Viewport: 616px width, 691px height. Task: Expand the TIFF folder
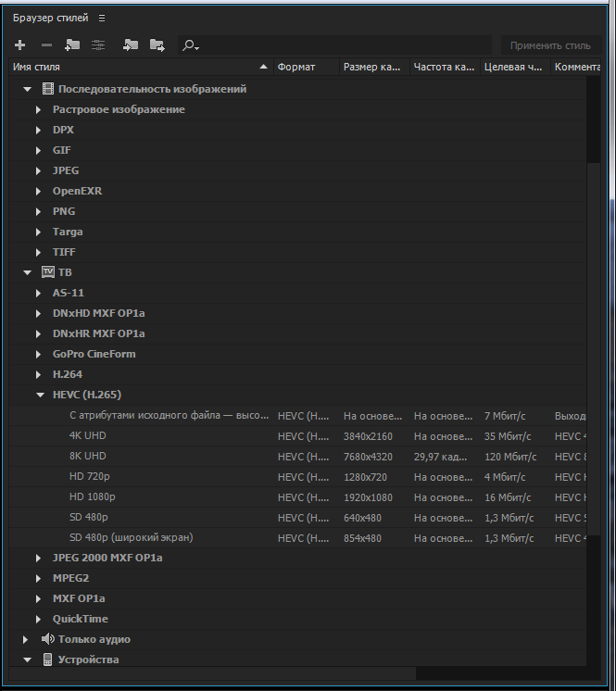coord(38,252)
